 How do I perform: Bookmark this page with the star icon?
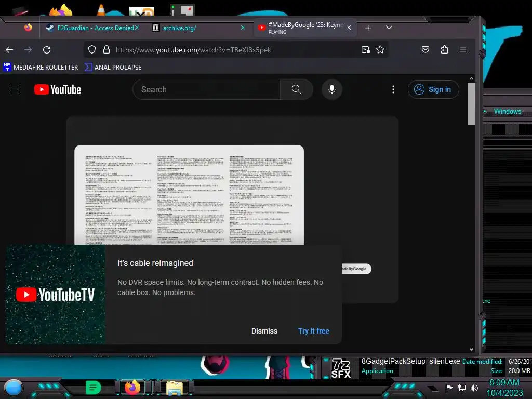coord(380,49)
